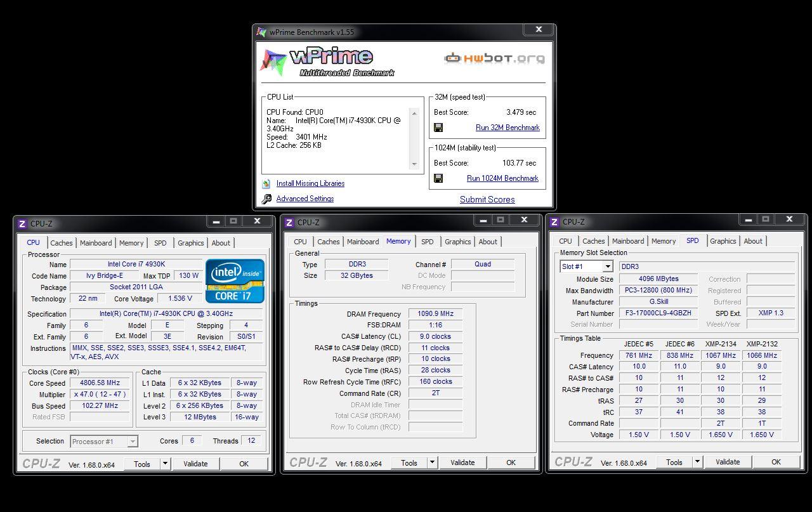Open the Install Missing Libraries link
Viewport: 812px width, 512px height.
coord(310,183)
